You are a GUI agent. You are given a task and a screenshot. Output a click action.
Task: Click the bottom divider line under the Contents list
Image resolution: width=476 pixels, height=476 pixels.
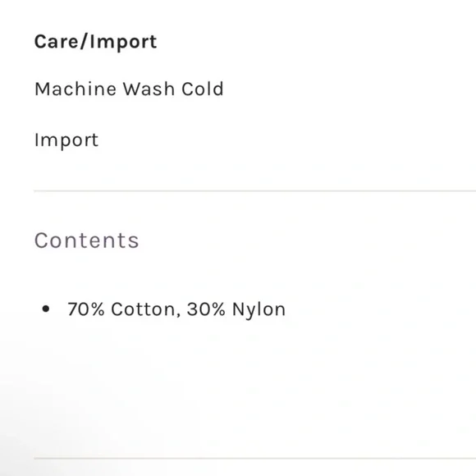254,459
